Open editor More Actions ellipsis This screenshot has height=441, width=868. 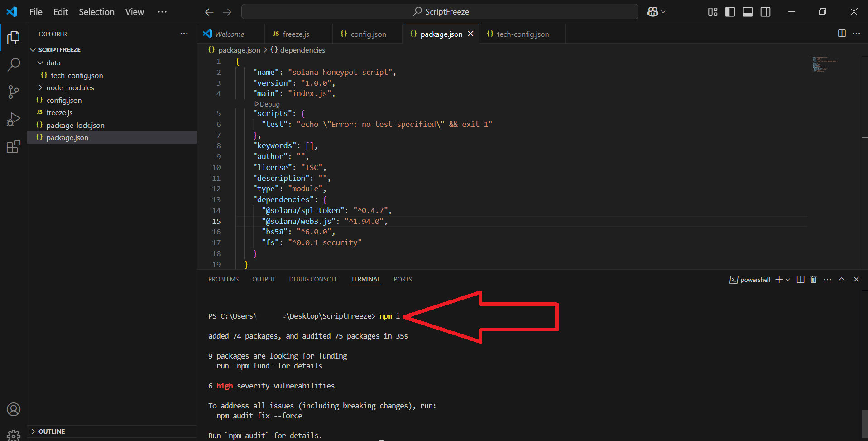point(856,34)
